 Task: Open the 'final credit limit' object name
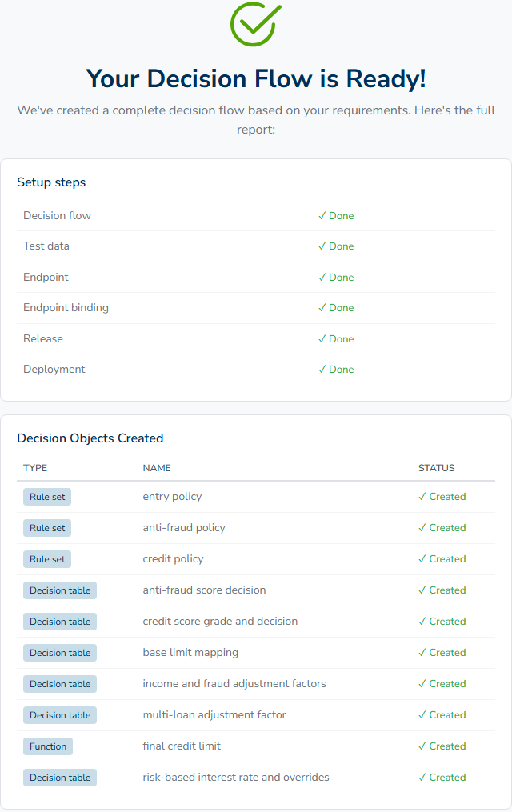(x=182, y=746)
